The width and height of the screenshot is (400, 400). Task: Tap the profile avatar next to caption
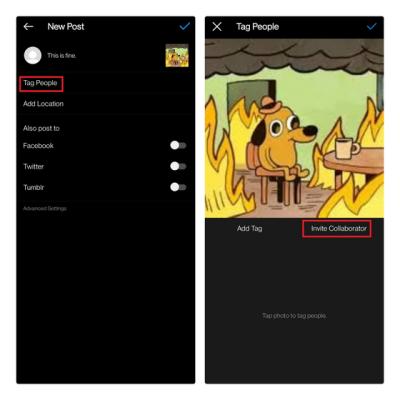click(33, 55)
